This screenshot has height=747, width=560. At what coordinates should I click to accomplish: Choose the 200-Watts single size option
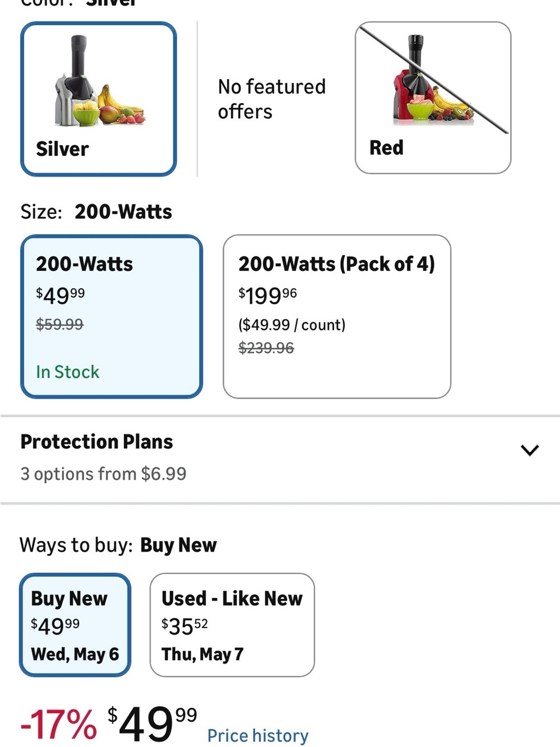point(111,317)
